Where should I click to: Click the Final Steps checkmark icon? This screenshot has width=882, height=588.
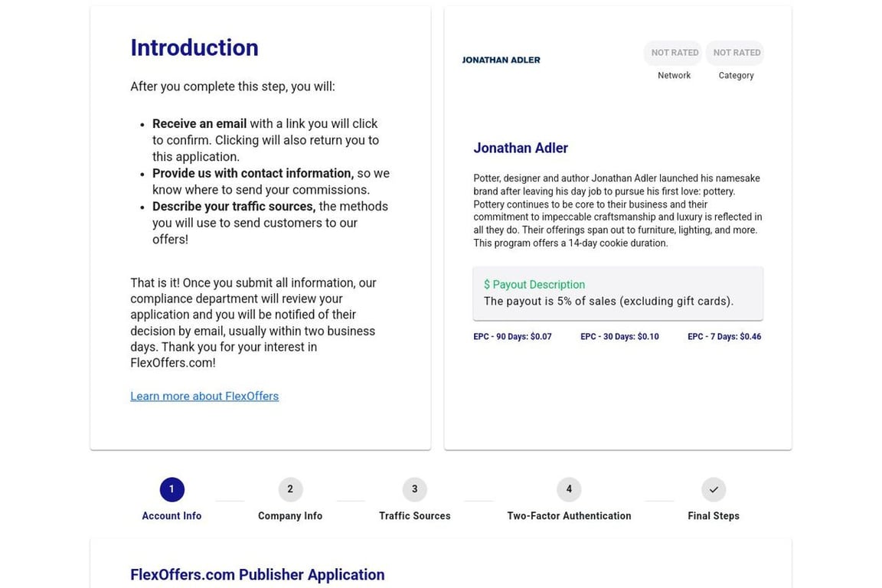pyautogui.click(x=714, y=489)
